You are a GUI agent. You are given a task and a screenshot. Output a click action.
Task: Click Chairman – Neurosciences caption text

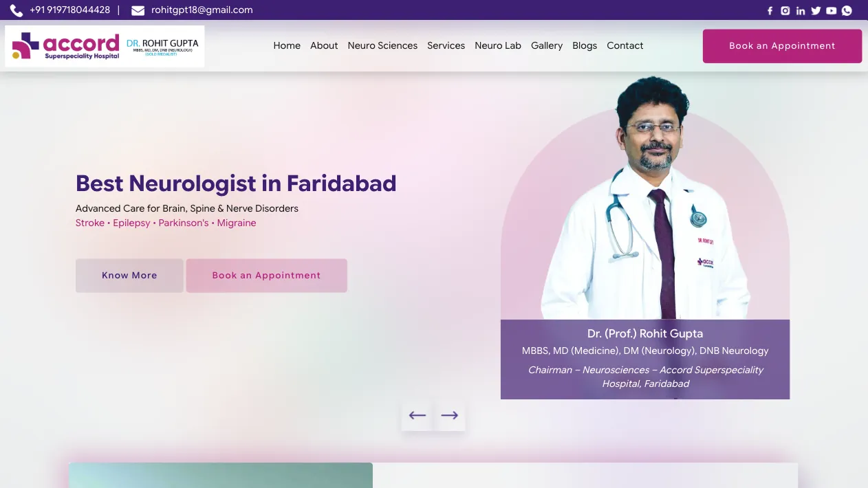click(645, 377)
